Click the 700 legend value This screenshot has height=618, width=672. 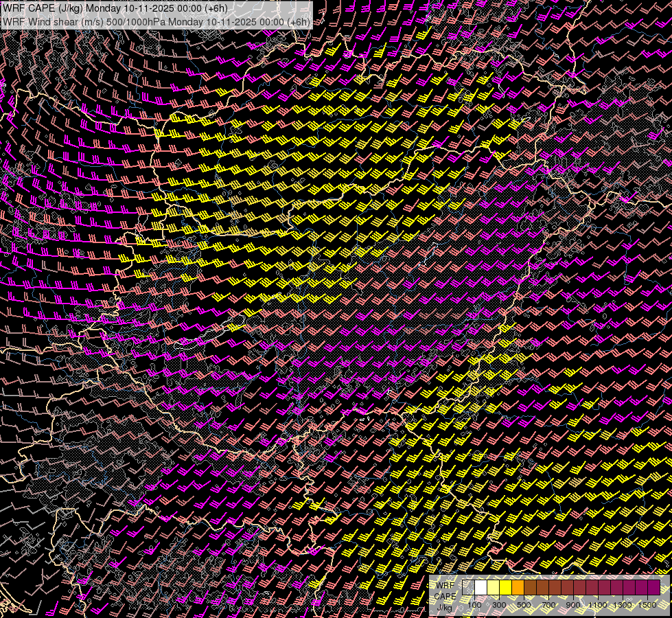tap(548, 605)
